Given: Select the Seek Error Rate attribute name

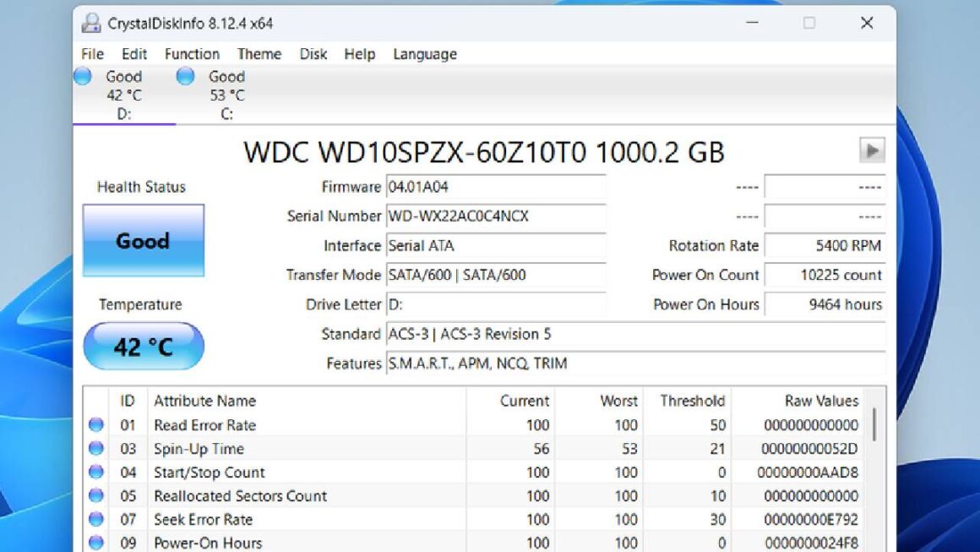Looking at the screenshot, I should [x=203, y=520].
